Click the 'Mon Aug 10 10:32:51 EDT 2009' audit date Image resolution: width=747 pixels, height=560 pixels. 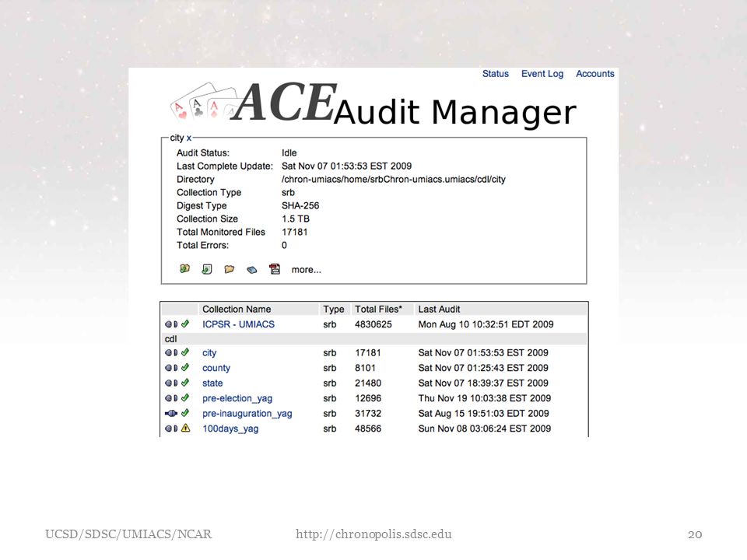pos(486,324)
